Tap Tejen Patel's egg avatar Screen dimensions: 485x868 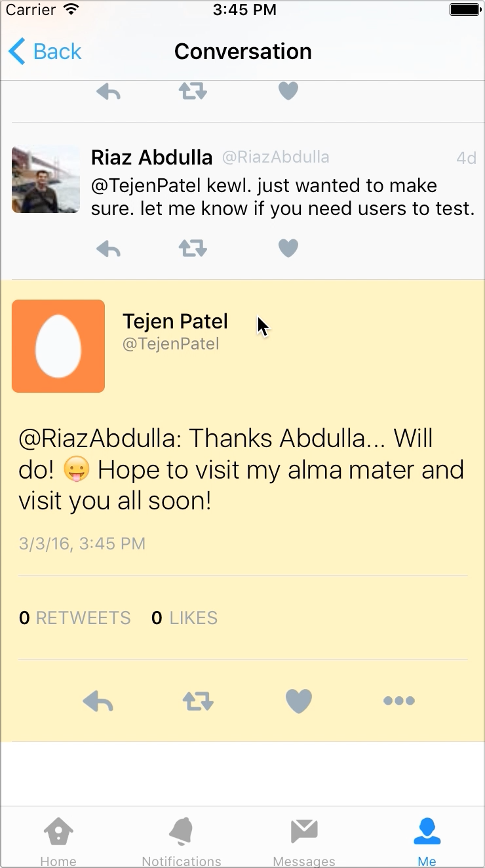(x=58, y=346)
